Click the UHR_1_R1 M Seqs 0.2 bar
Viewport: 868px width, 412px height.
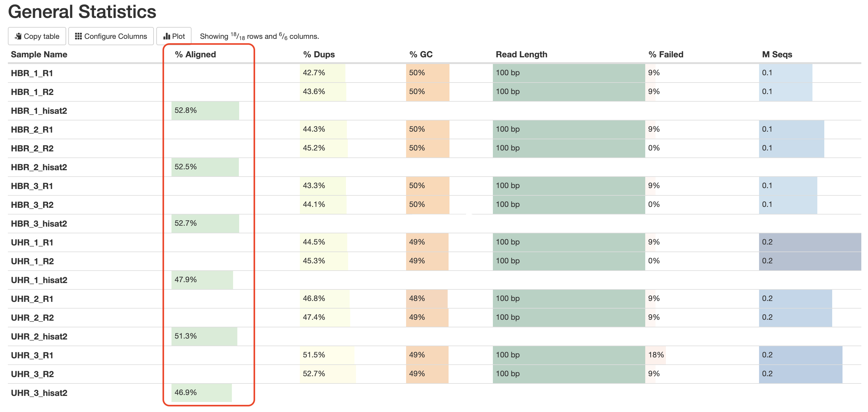809,242
